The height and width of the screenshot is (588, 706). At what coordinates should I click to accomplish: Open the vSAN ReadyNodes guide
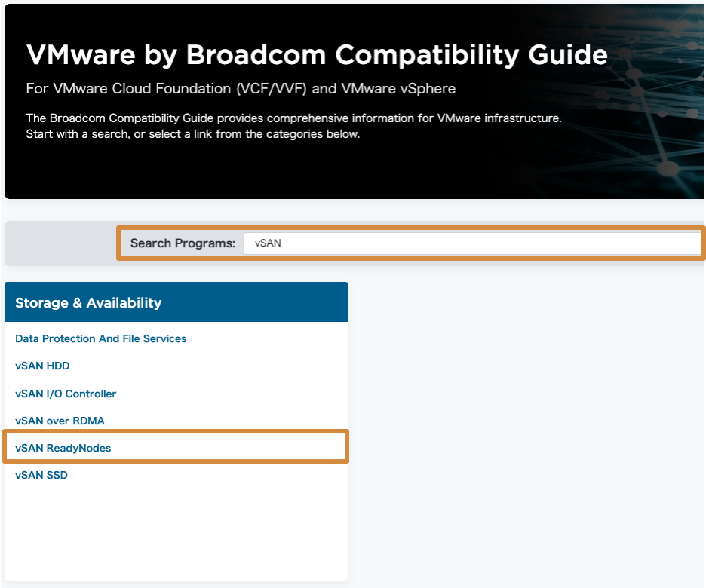click(63, 448)
